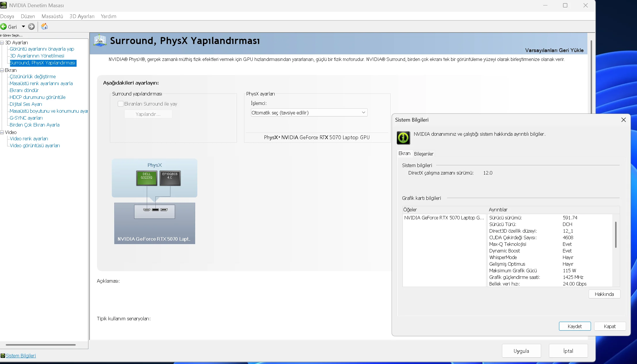Switch to the Bileşenler tab
The image size is (637, 364).
coord(423,154)
